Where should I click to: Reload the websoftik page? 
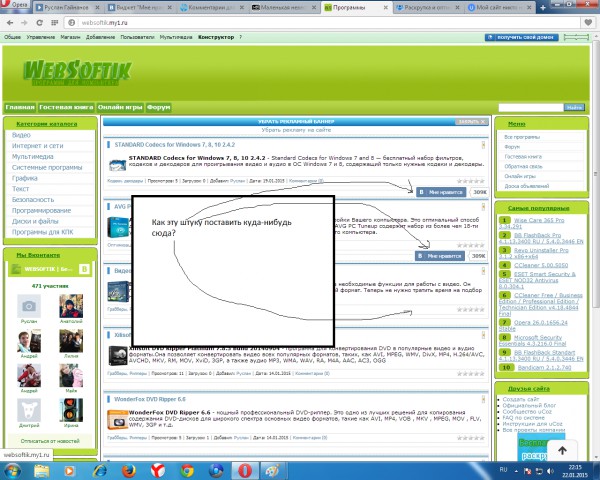39,23
